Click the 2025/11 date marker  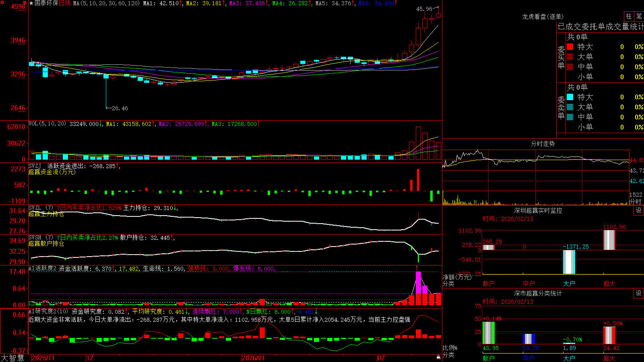[x=43, y=358]
